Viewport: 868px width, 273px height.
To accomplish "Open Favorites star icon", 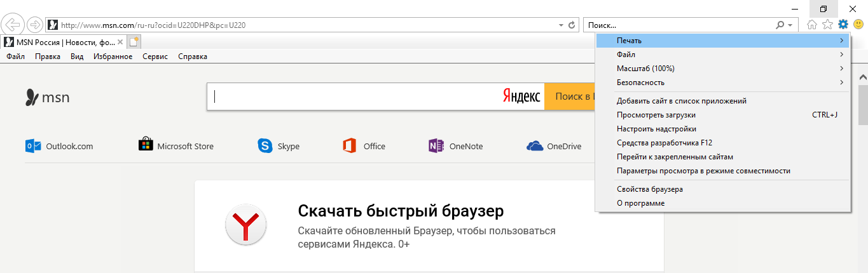I will [827, 25].
